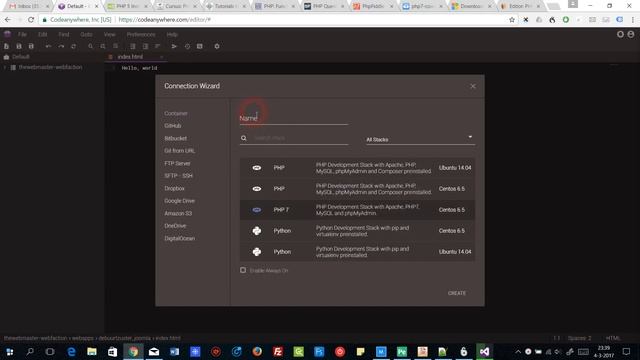Click the undo arrow in toolbar
640x360 pixels.
(x=48, y=47)
